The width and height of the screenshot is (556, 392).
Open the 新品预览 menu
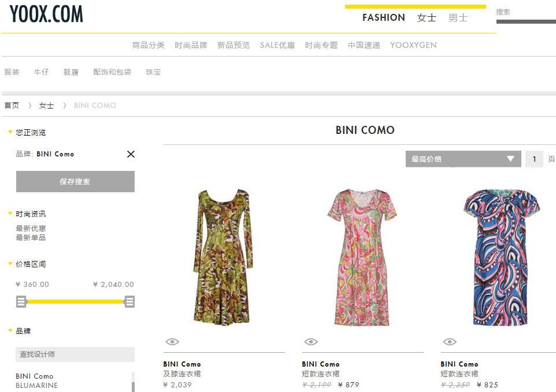(233, 46)
